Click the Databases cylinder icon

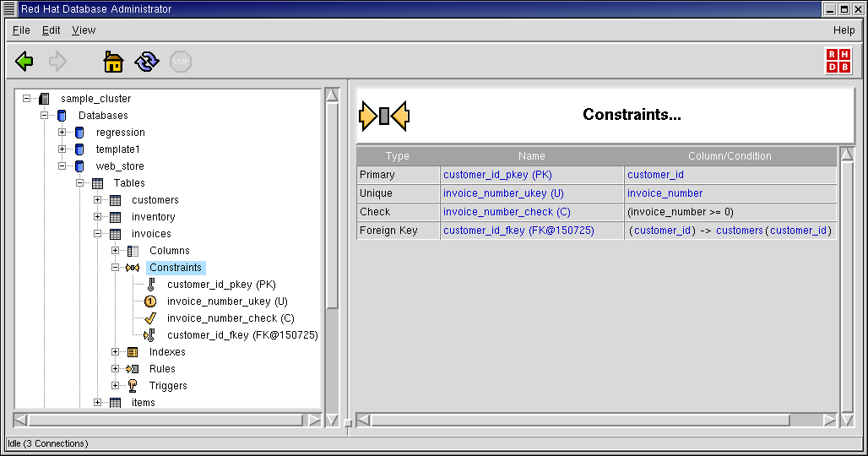(62, 116)
